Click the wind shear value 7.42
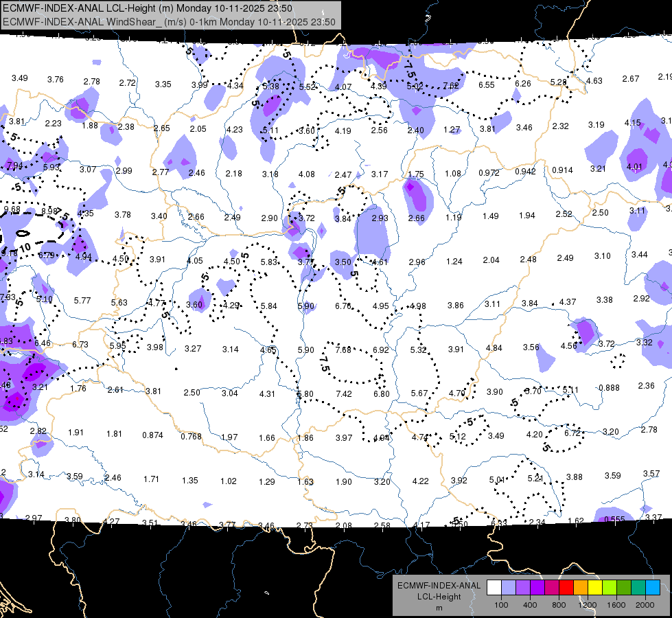The width and height of the screenshot is (672, 618). point(344,393)
